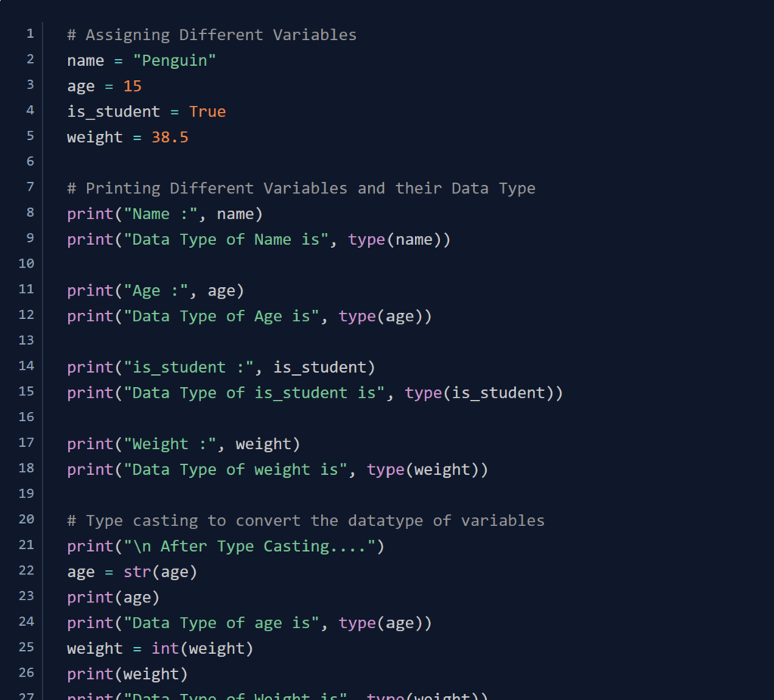This screenshot has height=700, width=774.
Task: Click the "Data Type of is_student is" string
Action: 254,393
